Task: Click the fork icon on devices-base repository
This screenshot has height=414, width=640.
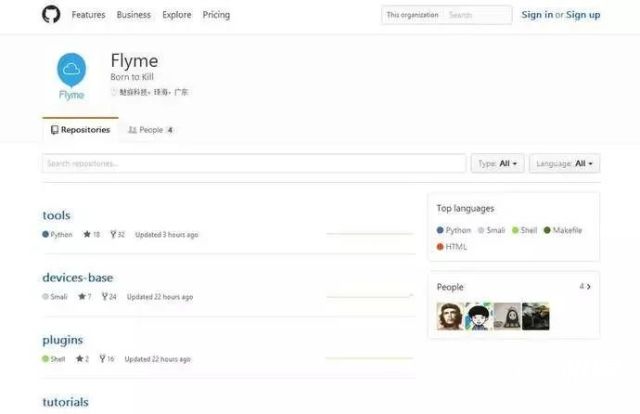Action: click(104, 296)
